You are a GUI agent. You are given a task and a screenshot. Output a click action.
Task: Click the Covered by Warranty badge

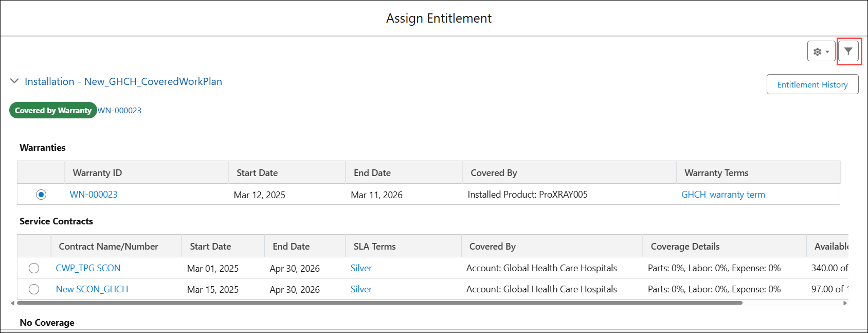point(53,111)
